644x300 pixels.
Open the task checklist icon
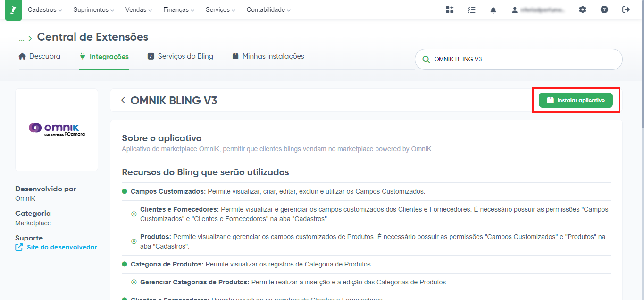(471, 10)
